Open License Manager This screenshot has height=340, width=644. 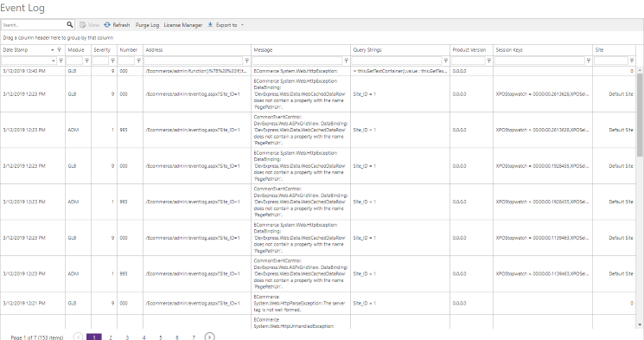click(182, 25)
